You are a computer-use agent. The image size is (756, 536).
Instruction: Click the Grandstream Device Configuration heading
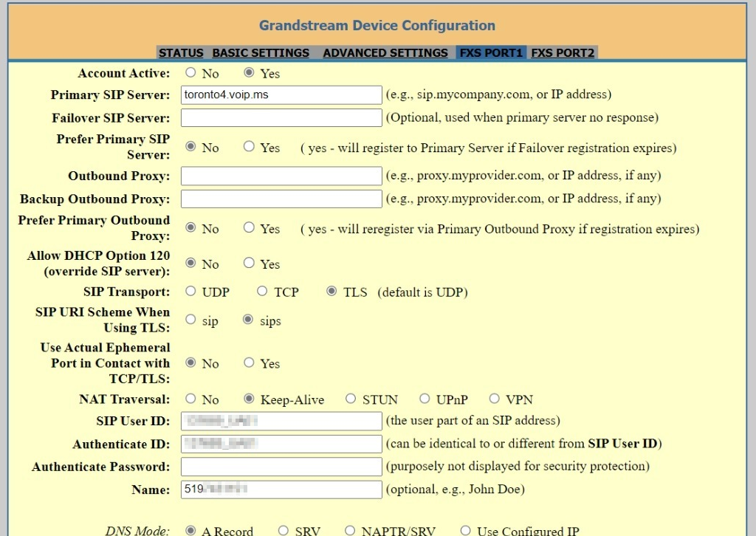(377, 25)
